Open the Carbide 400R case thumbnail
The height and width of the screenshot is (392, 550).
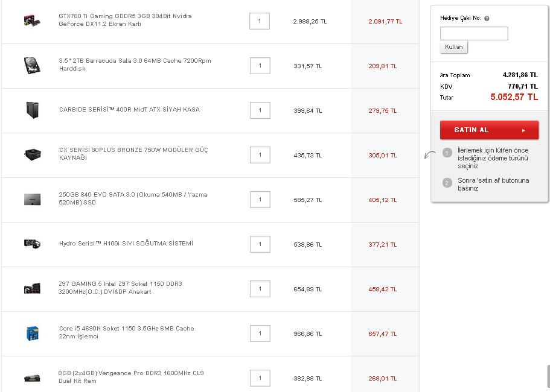(x=32, y=110)
